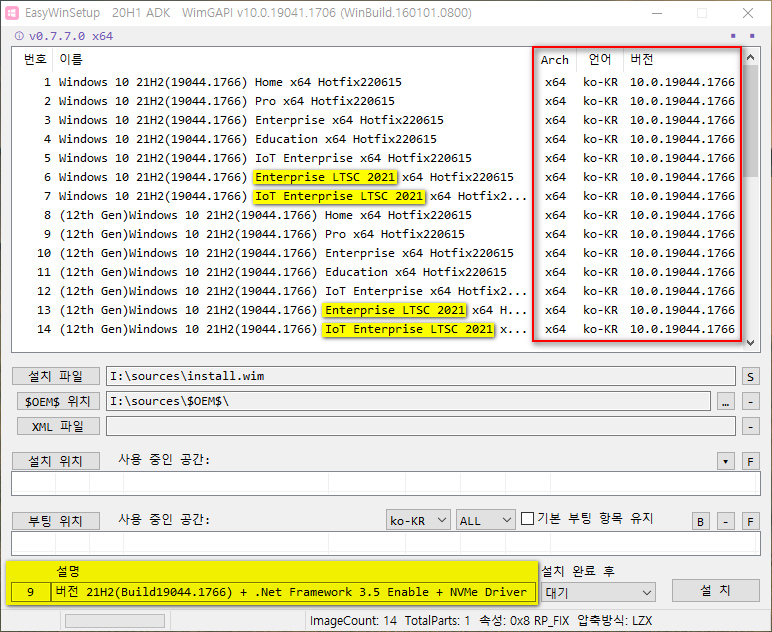Select row 12 (12th Gen) IoT Enterprise
The width and height of the screenshot is (772, 632).
click(x=377, y=291)
